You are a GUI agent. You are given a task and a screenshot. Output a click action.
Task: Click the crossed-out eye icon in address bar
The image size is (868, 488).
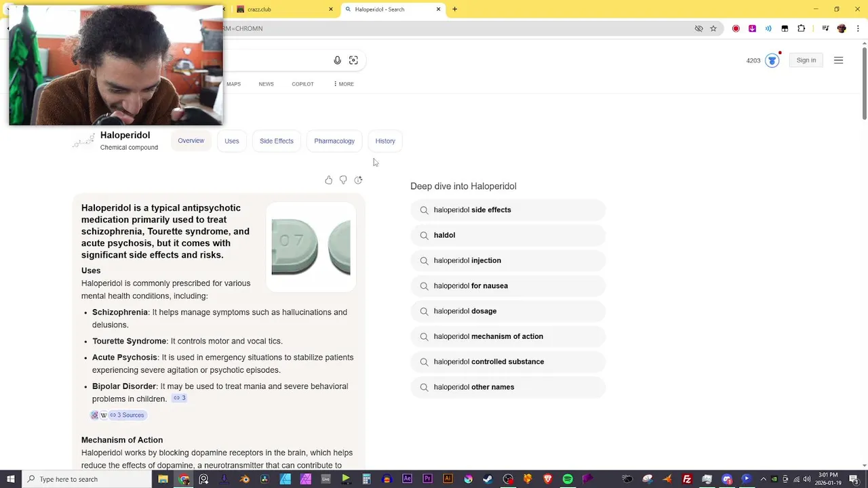pyautogui.click(x=698, y=28)
